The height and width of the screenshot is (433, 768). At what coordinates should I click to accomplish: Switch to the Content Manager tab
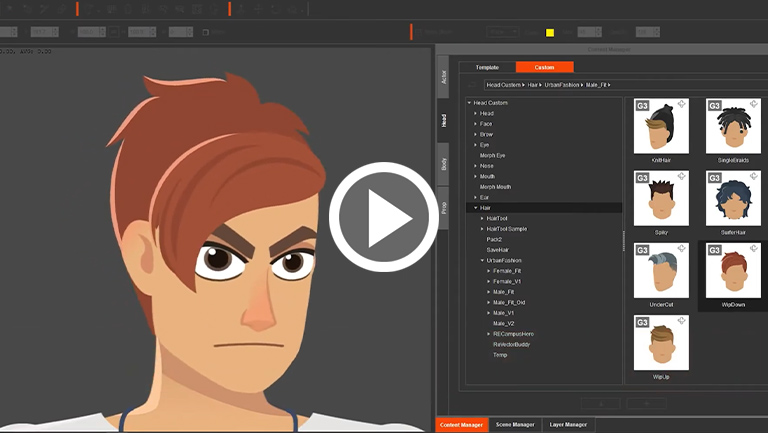(x=461, y=425)
